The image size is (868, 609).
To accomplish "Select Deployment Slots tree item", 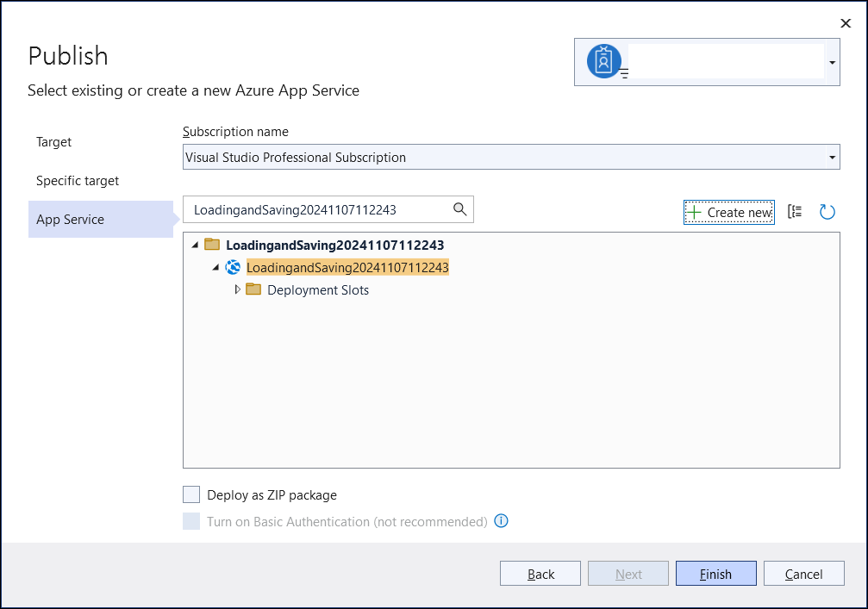I will click(x=318, y=289).
